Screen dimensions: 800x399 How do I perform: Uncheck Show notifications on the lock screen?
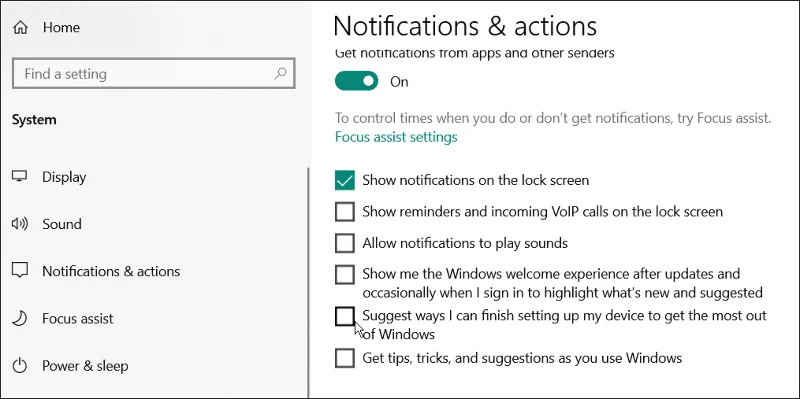tap(345, 180)
